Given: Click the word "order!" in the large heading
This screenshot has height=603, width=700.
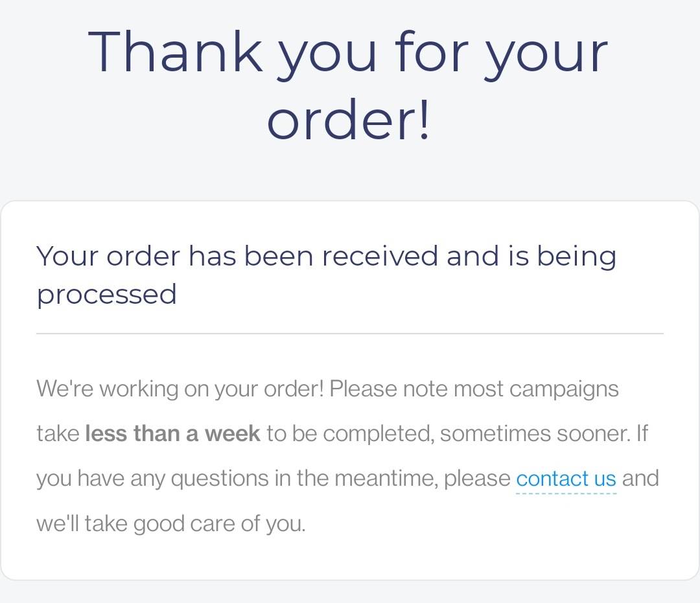Looking at the screenshot, I should [x=349, y=120].
